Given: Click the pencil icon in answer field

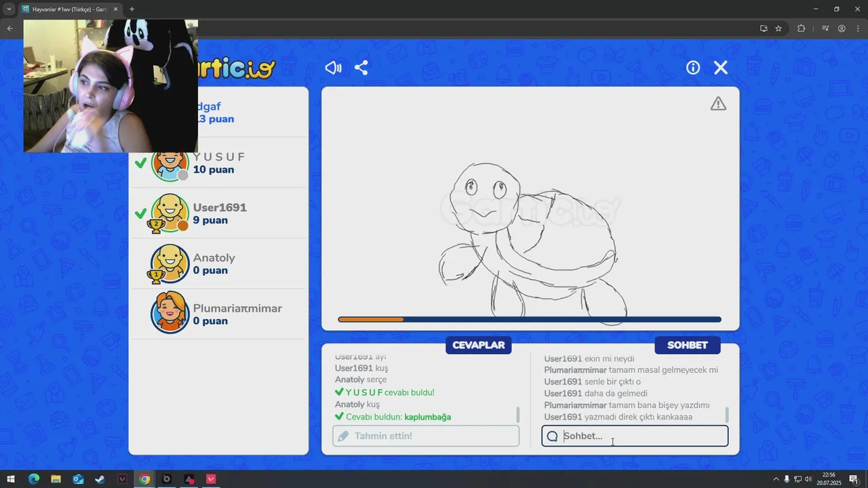Looking at the screenshot, I should (x=343, y=436).
